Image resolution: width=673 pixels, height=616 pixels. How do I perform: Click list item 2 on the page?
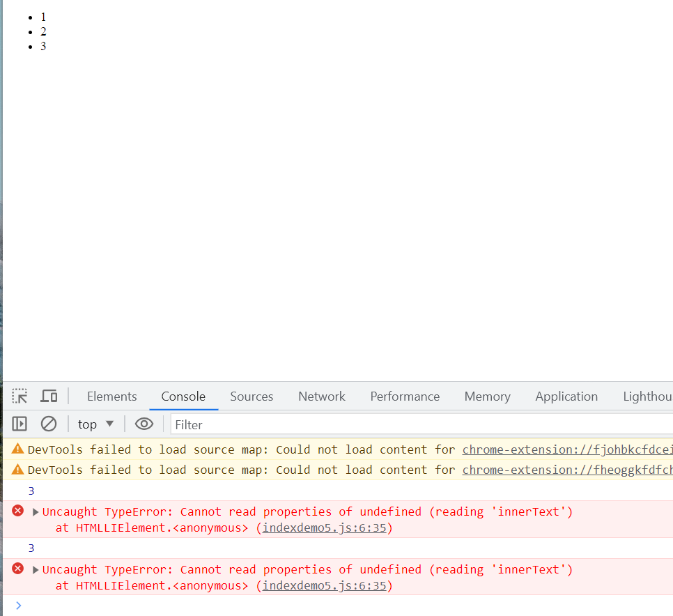coord(43,32)
